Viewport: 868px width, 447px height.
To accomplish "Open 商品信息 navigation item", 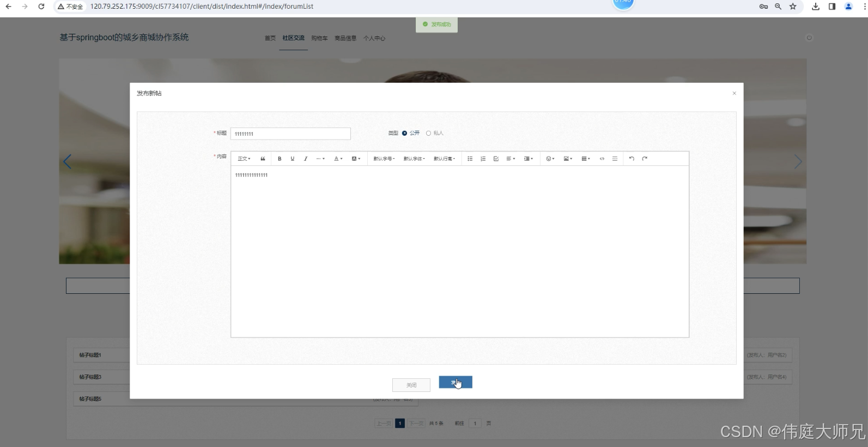I will point(345,38).
